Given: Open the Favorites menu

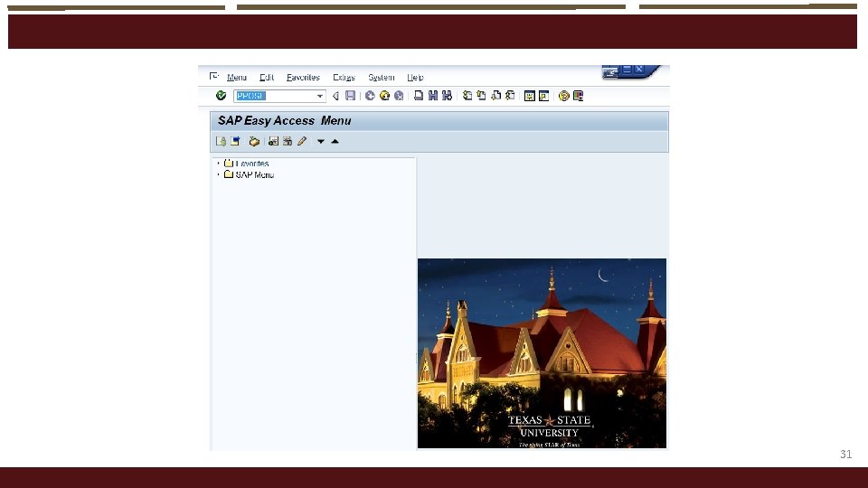Looking at the screenshot, I should pyautogui.click(x=303, y=78).
